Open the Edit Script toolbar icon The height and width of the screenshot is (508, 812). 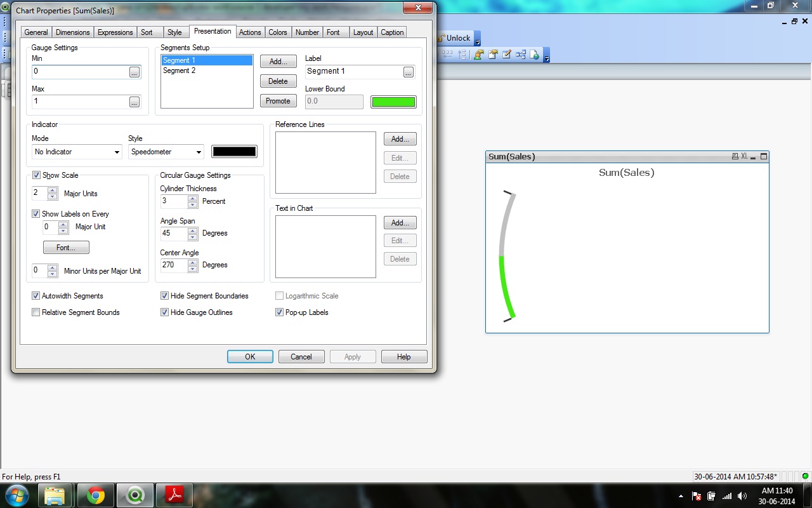click(x=506, y=55)
